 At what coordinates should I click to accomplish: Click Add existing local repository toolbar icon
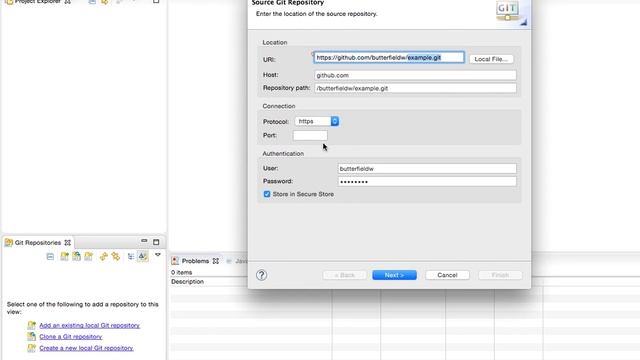coord(64,256)
